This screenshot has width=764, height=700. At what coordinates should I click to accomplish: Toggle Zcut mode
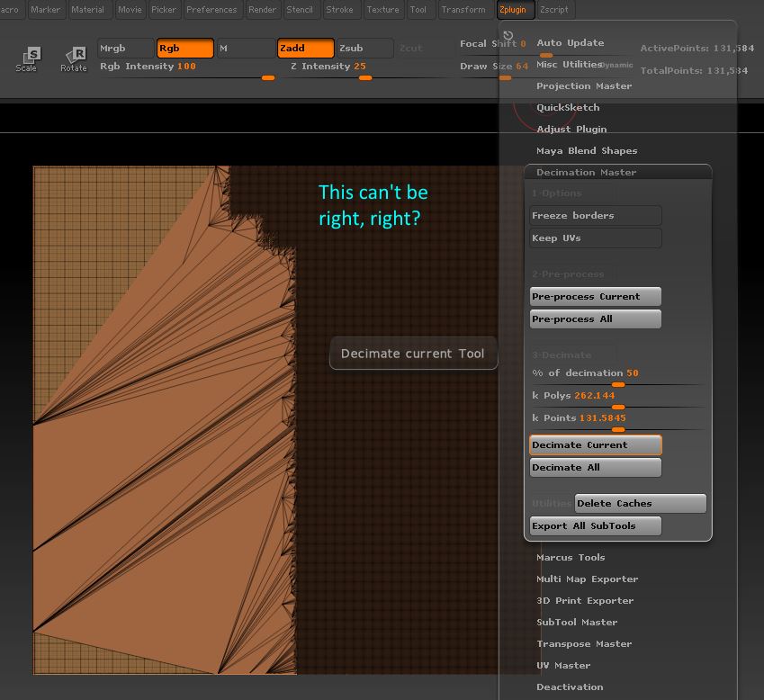tap(410, 49)
